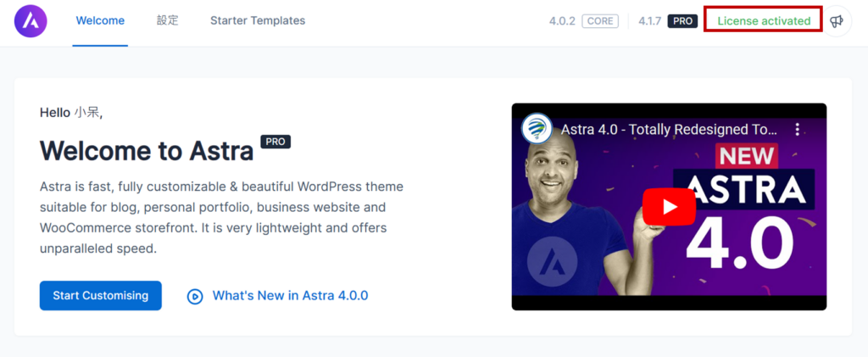Click the Start Customising button
Viewport: 868px width, 357px height.
(101, 296)
